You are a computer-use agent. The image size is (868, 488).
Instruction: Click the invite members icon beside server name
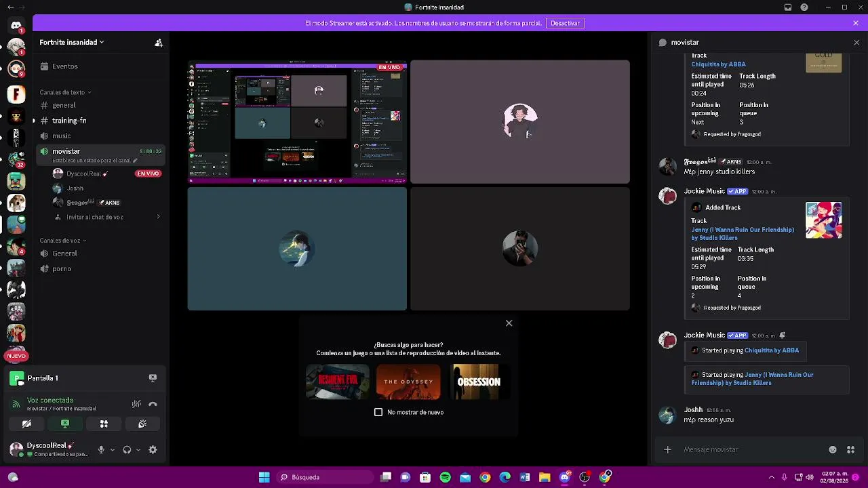[x=159, y=42]
